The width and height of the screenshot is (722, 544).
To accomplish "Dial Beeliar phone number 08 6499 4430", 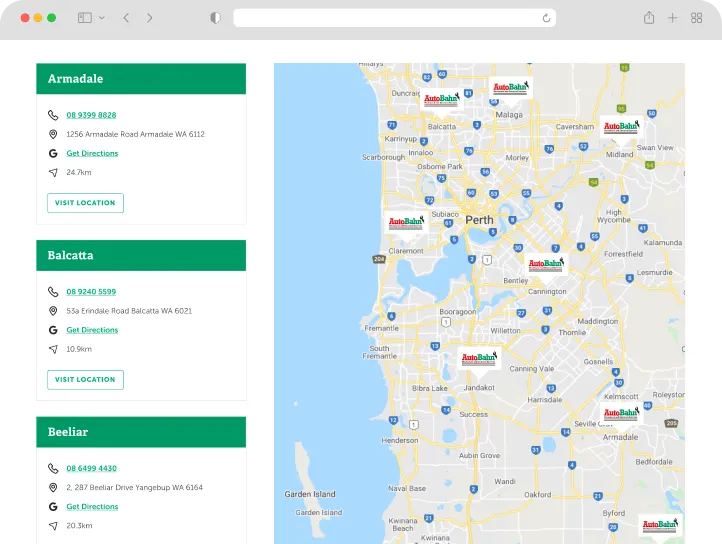I will click(91, 468).
